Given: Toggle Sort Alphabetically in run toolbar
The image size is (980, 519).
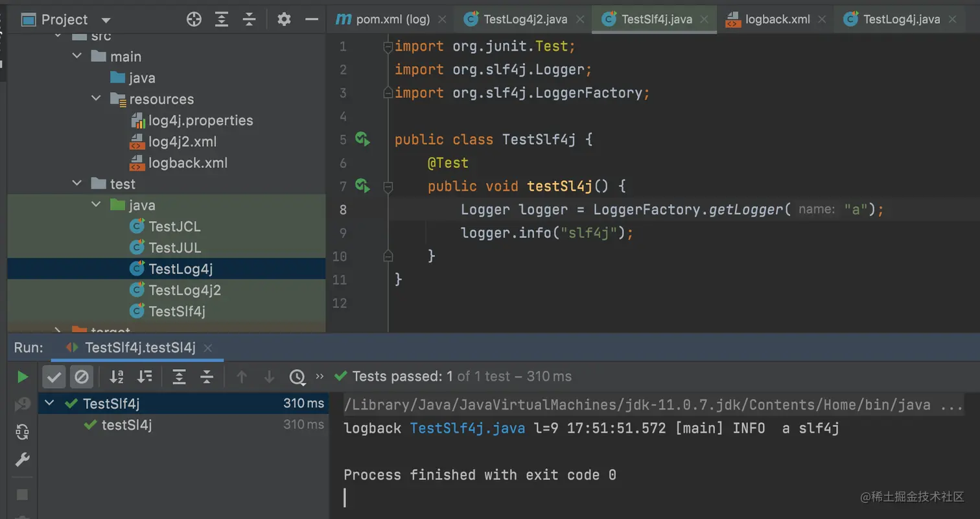Looking at the screenshot, I should 117,376.
